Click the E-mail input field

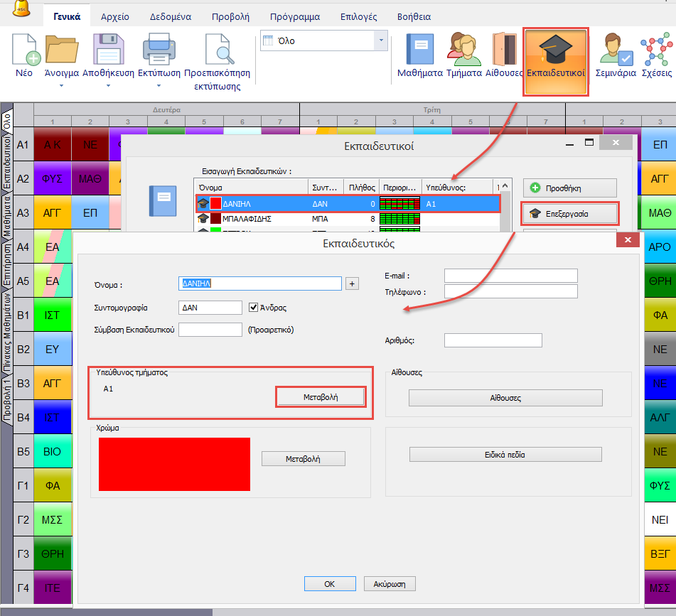(x=510, y=276)
